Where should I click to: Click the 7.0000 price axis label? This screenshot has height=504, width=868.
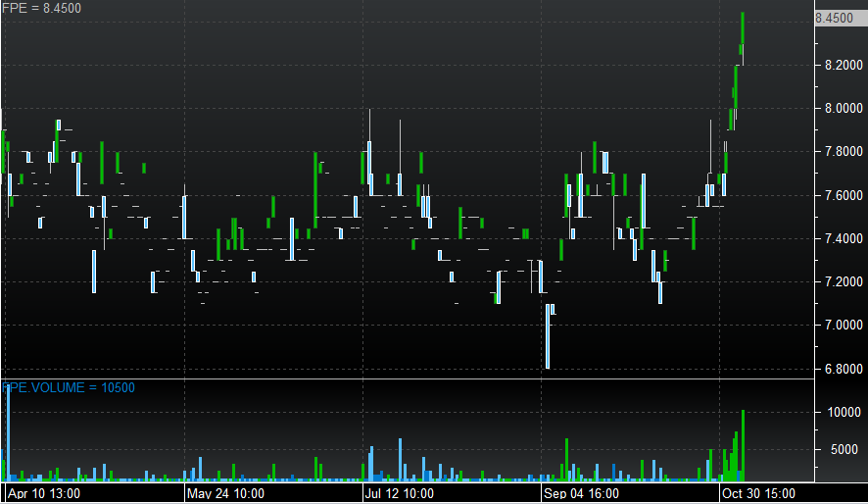coord(843,326)
